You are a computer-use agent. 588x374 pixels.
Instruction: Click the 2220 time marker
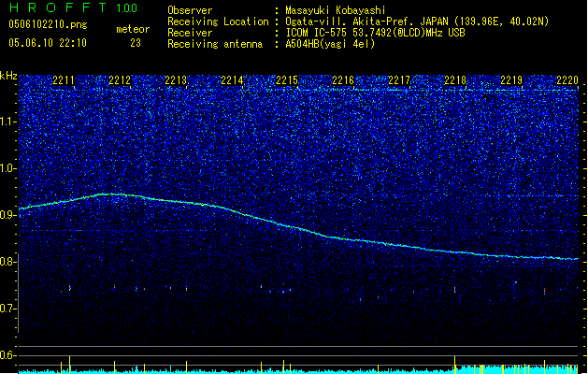pyautogui.click(x=567, y=80)
